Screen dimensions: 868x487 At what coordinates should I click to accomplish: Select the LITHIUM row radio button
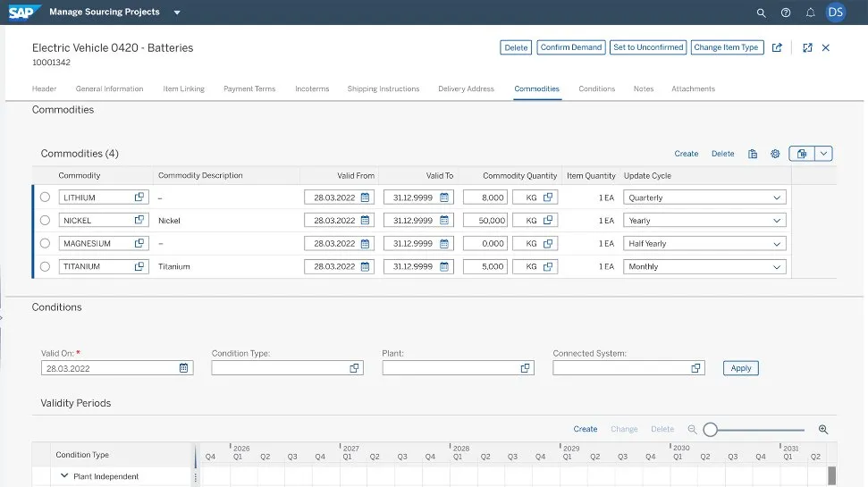pyautogui.click(x=46, y=197)
